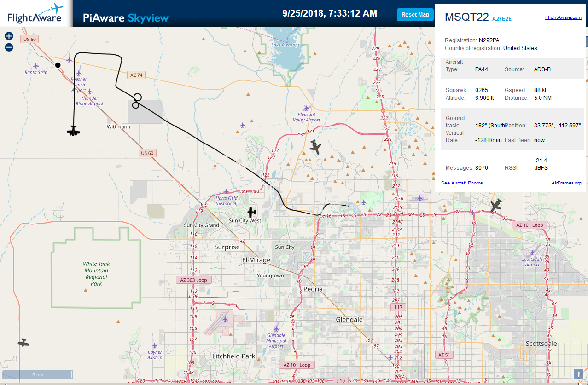Open the FlightAware.com link in info panel
Screen dimensions: 588x385
tap(563, 17)
